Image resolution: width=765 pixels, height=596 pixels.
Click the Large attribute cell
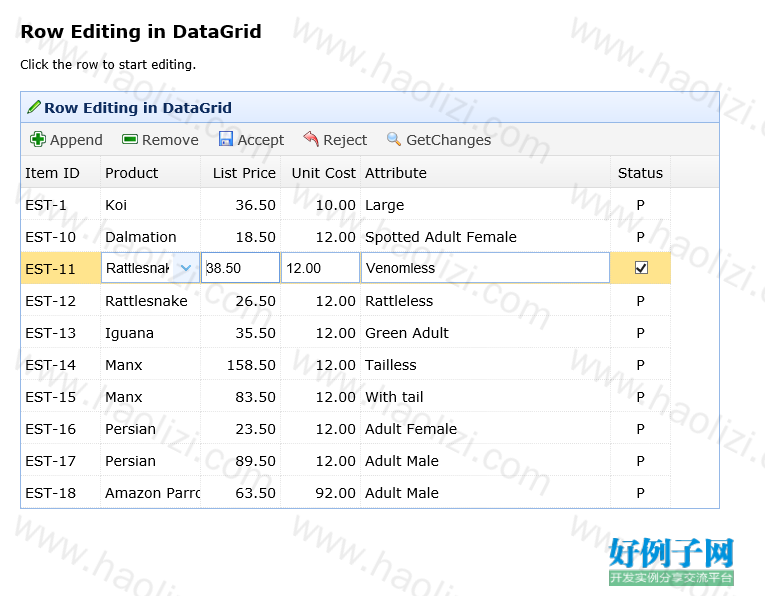(x=485, y=204)
